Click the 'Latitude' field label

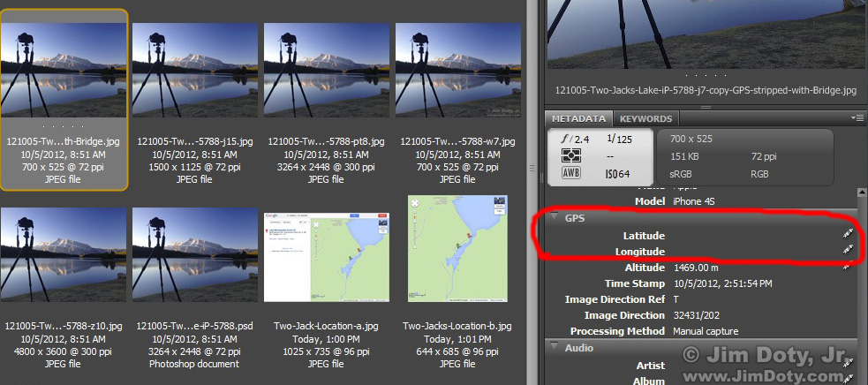click(644, 236)
